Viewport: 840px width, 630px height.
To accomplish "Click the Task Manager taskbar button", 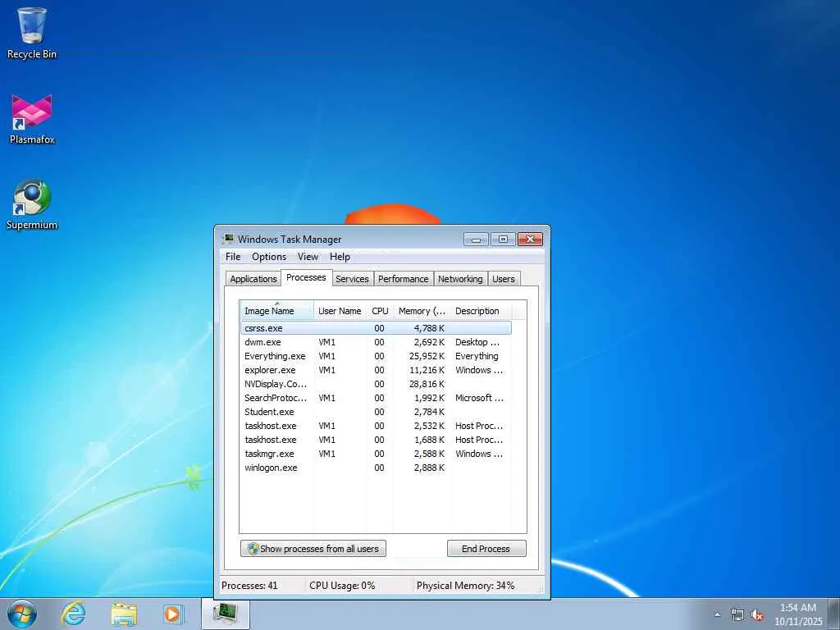I will 225,614.
